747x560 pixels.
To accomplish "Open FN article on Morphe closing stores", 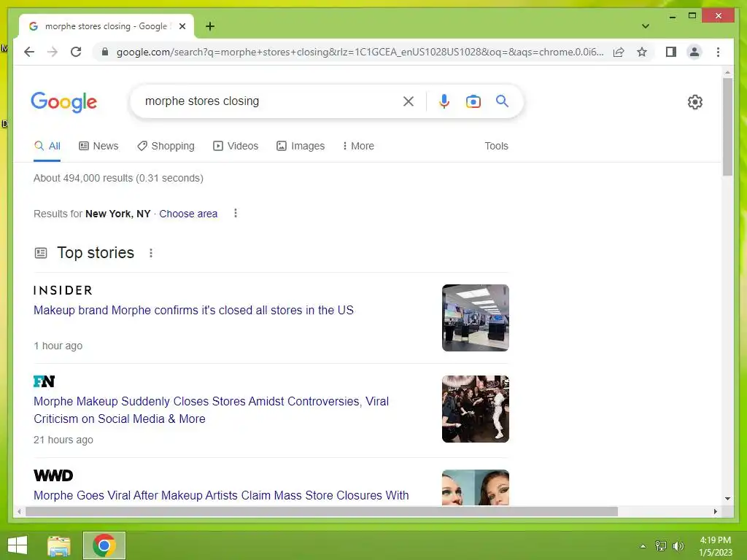I will coord(211,410).
